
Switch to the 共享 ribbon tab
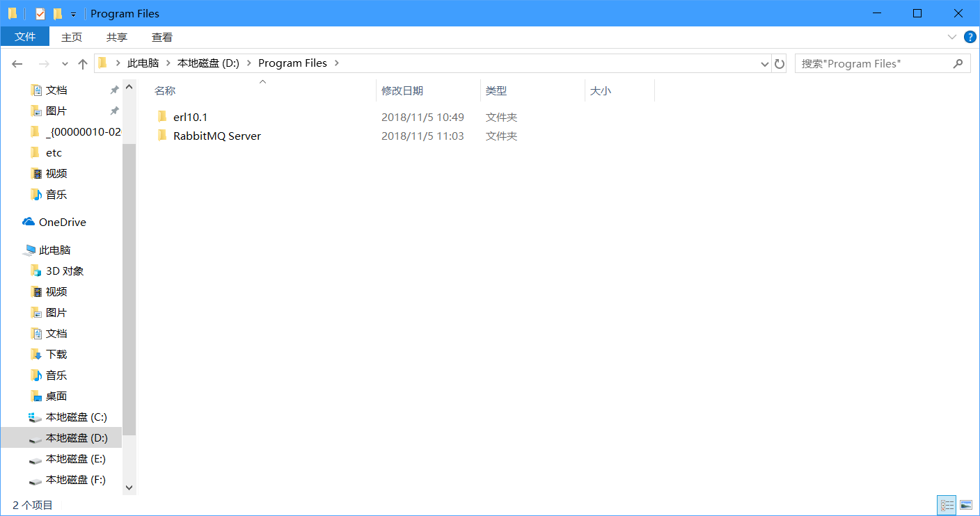(x=117, y=37)
